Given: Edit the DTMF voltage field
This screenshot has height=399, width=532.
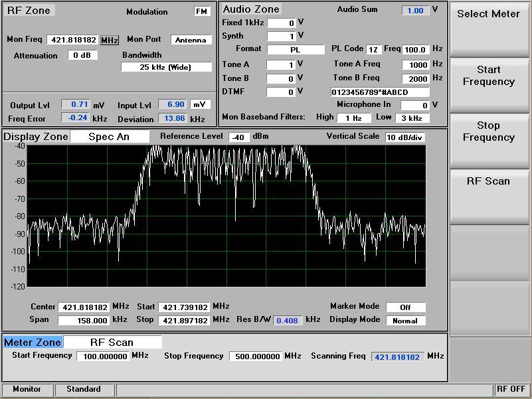Looking at the screenshot, I should [x=280, y=92].
